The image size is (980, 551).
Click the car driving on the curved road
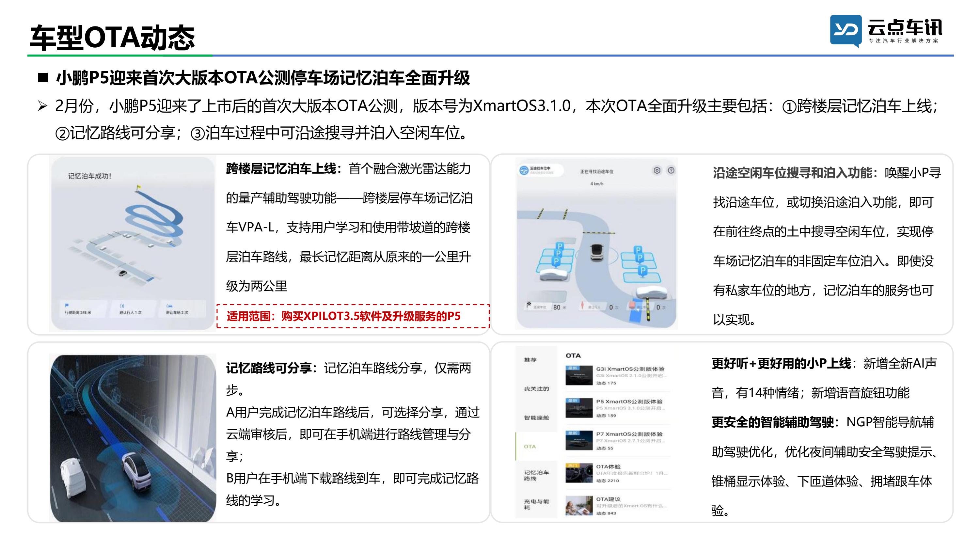coord(596,252)
